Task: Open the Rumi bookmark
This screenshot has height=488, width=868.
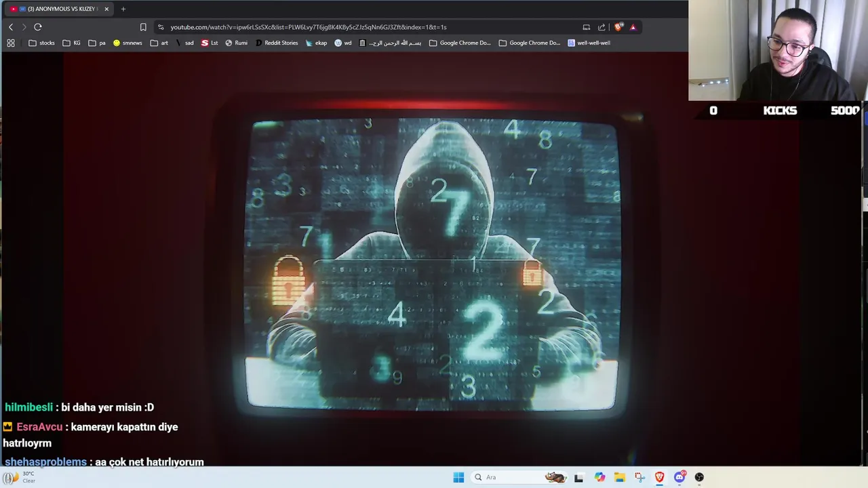Action: pyautogui.click(x=236, y=43)
